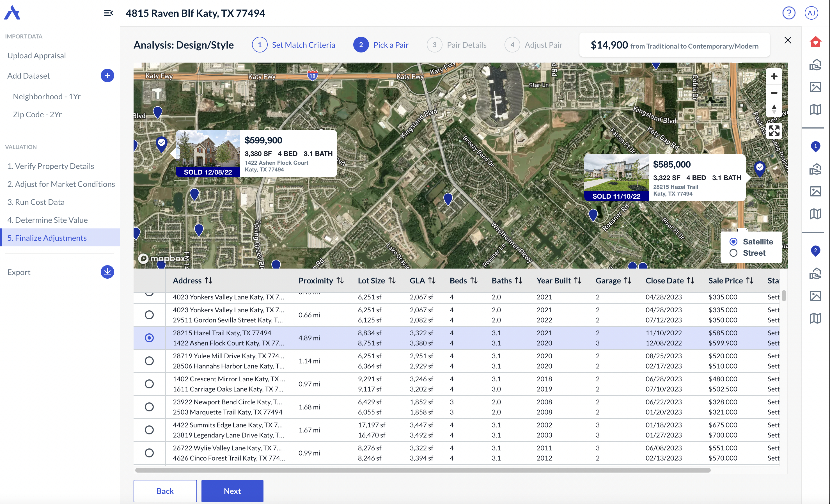The height and width of the screenshot is (504, 830).
Task: Toggle fullscreen map view
Action: 774,131
